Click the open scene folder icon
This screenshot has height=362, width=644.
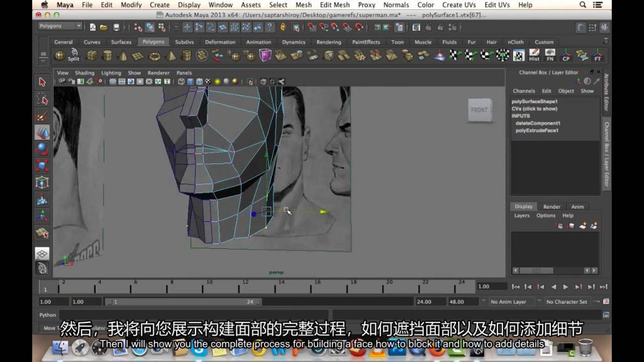click(x=104, y=28)
